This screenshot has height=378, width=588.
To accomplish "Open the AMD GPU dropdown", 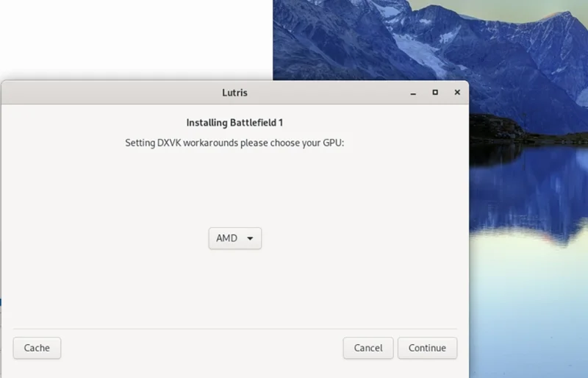I will tap(234, 238).
